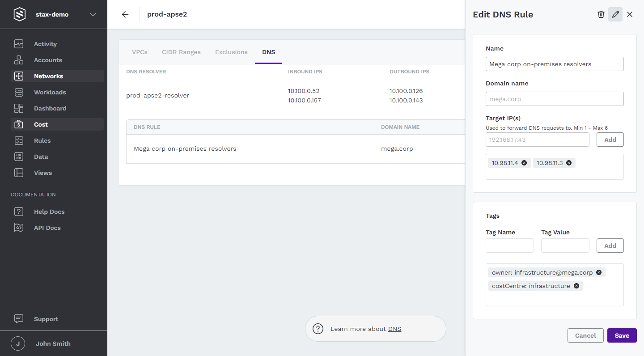The height and width of the screenshot is (356, 644).
Task: Open the Dashboard sidebar icon
Action: 19,108
